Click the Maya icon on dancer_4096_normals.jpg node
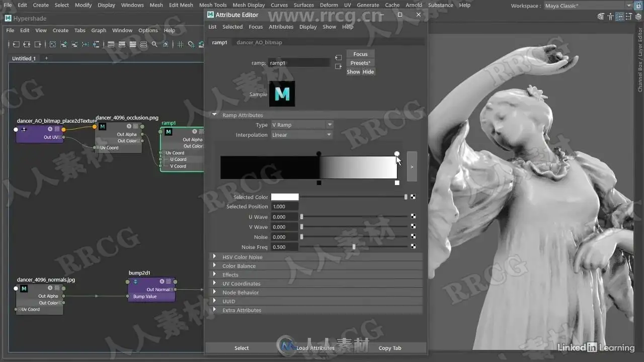The width and height of the screenshot is (644, 362). 24,289
